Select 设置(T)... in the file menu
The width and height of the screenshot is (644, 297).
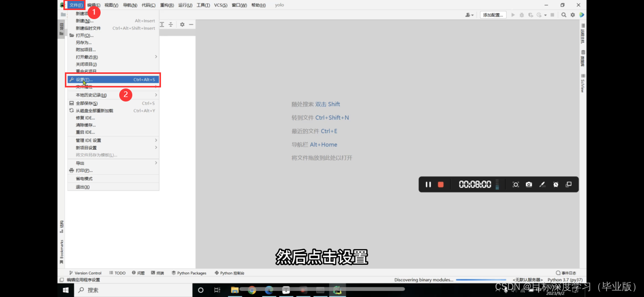tap(113, 79)
